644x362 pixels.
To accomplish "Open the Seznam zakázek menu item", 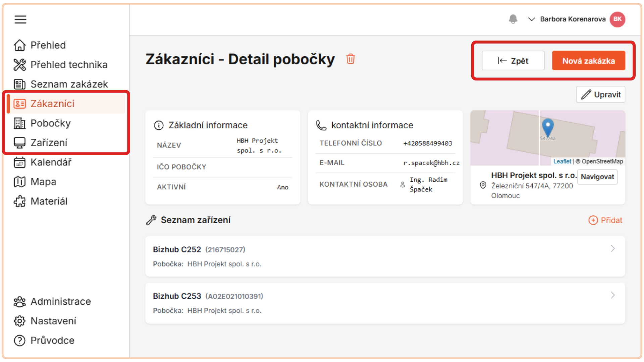I will coord(69,84).
